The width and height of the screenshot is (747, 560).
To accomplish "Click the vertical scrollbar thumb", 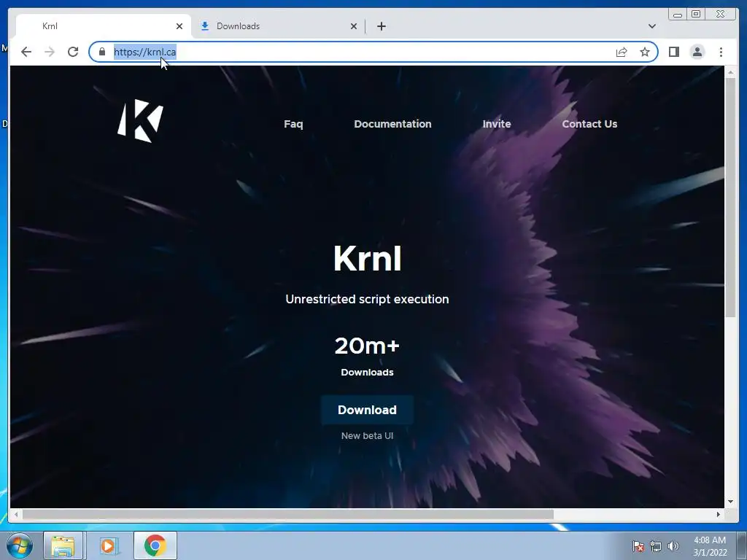I will [730, 197].
